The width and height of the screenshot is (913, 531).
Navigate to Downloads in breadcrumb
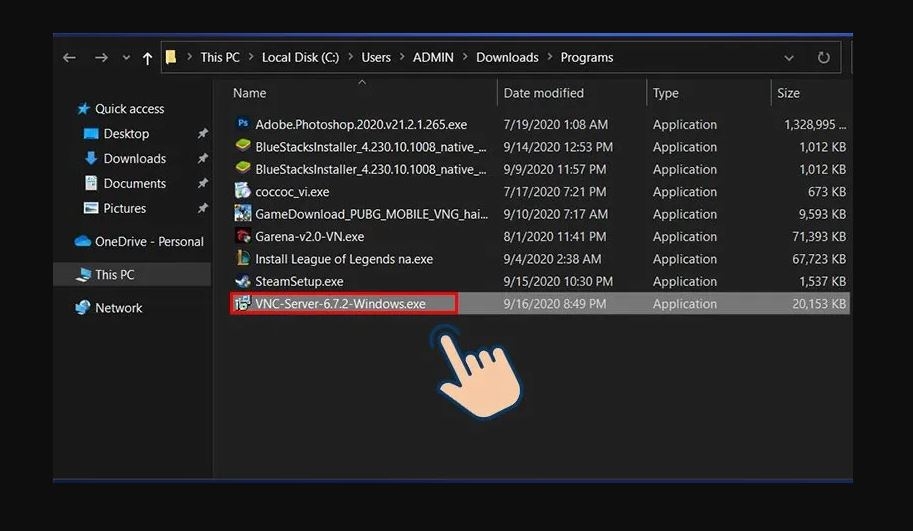pos(507,57)
